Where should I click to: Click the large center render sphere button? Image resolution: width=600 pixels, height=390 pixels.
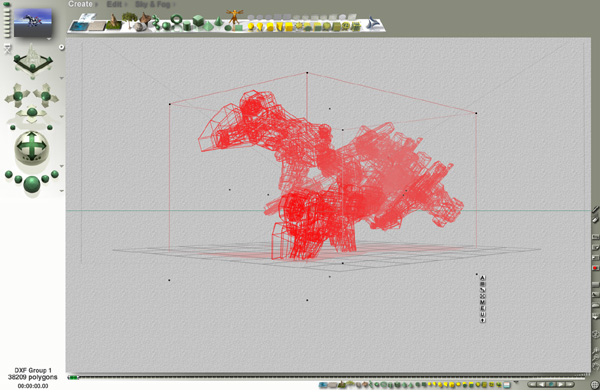click(x=32, y=184)
